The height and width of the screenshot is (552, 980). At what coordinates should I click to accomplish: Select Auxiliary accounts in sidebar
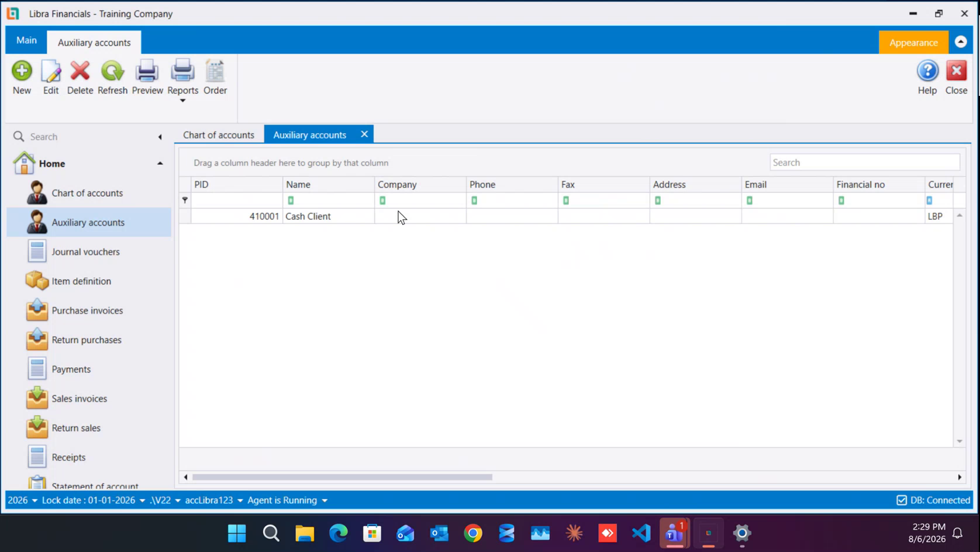point(89,222)
